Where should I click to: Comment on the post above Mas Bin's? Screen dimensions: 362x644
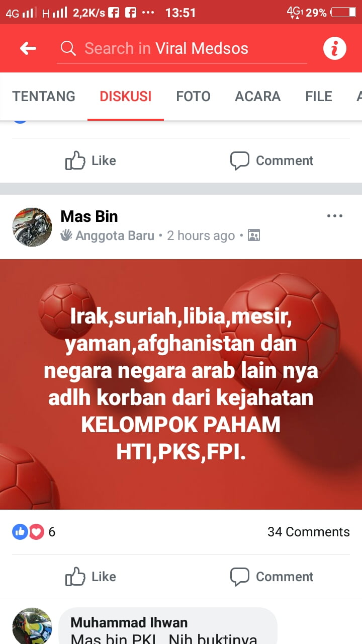(271, 160)
